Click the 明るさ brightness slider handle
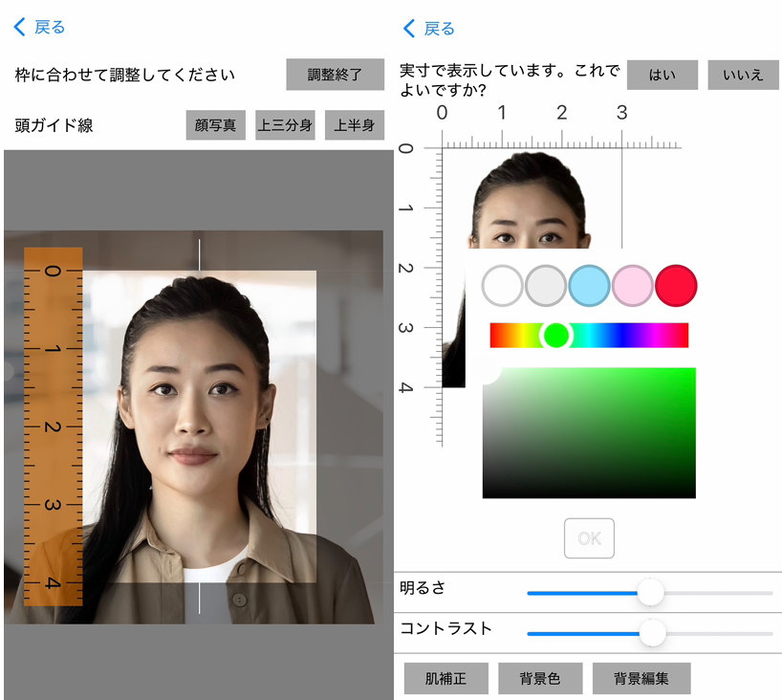Screen dimensions: 782x700 click(x=651, y=593)
